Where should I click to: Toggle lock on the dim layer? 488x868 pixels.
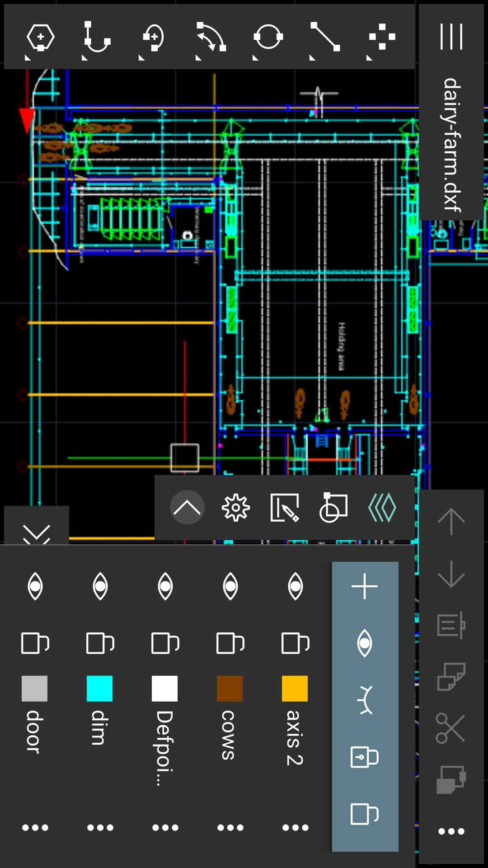click(x=100, y=643)
